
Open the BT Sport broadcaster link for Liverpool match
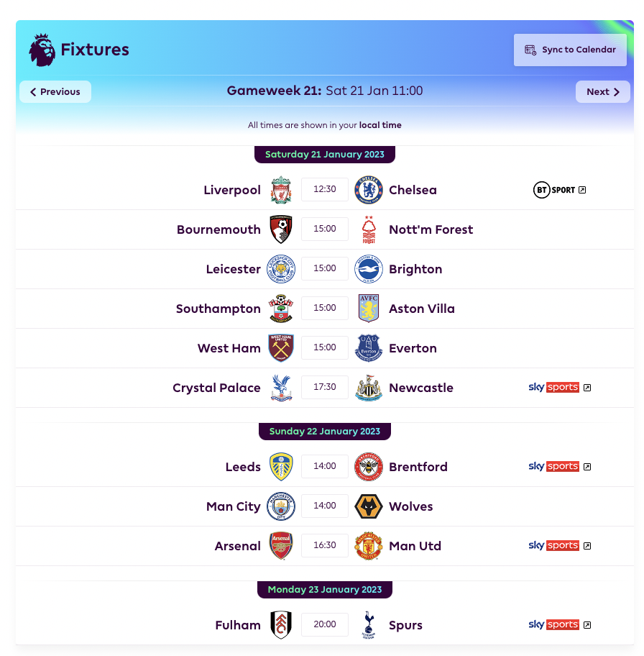pyautogui.click(x=553, y=190)
